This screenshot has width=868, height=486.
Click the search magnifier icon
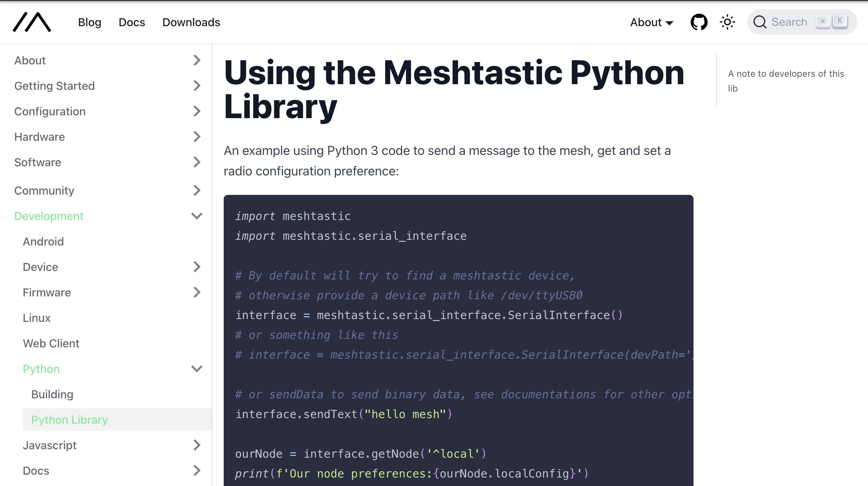pos(760,22)
